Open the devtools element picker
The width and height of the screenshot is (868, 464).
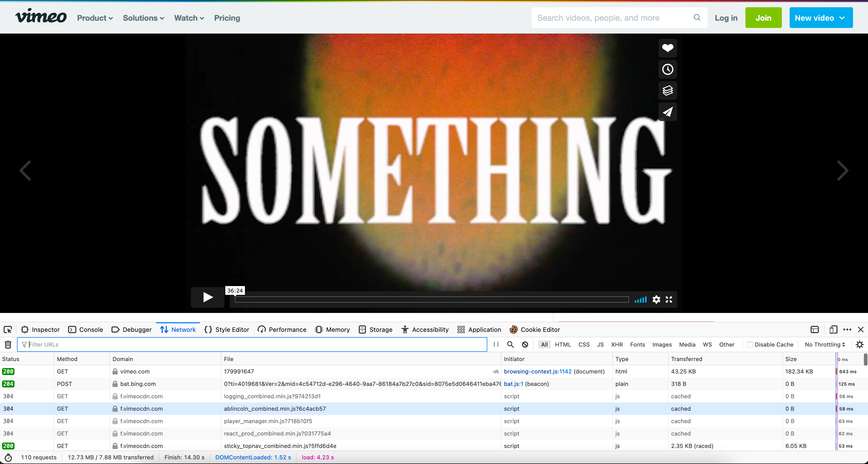(8, 330)
